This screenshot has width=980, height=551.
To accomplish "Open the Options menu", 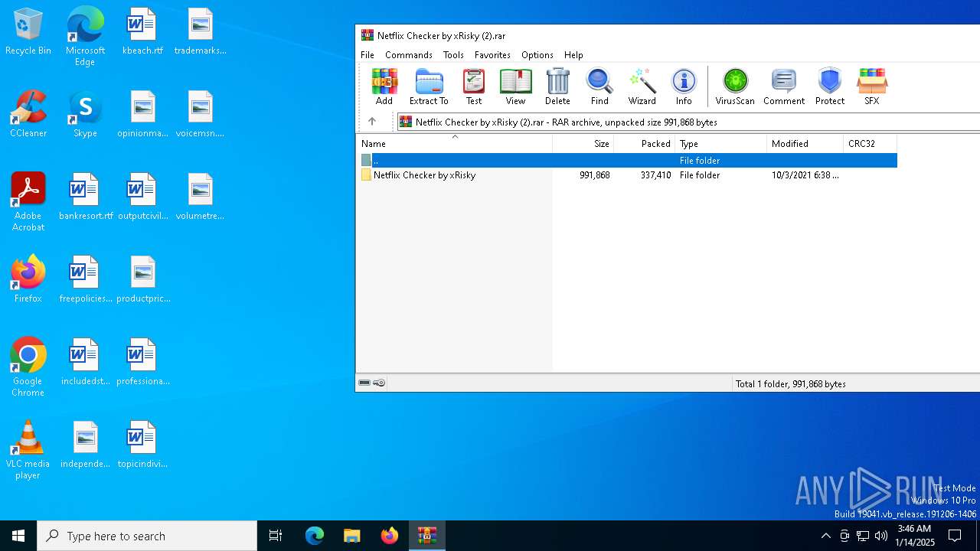I will (x=537, y=55).
